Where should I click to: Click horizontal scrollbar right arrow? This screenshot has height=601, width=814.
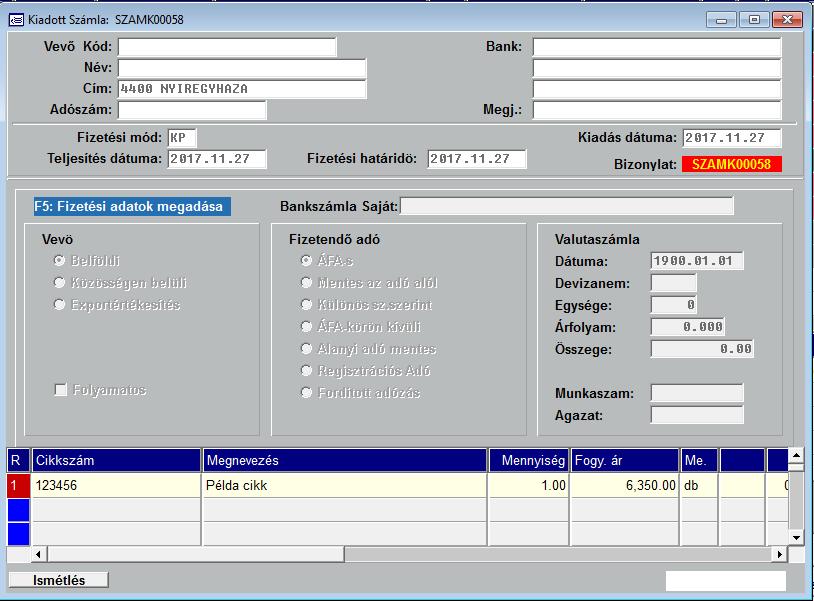point(780,554)
